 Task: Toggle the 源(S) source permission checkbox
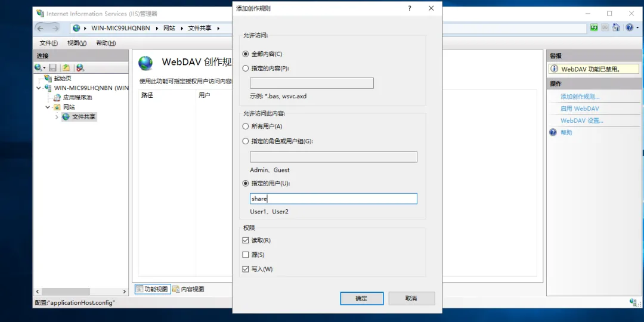pyautogui.click(x=246, y=255)
